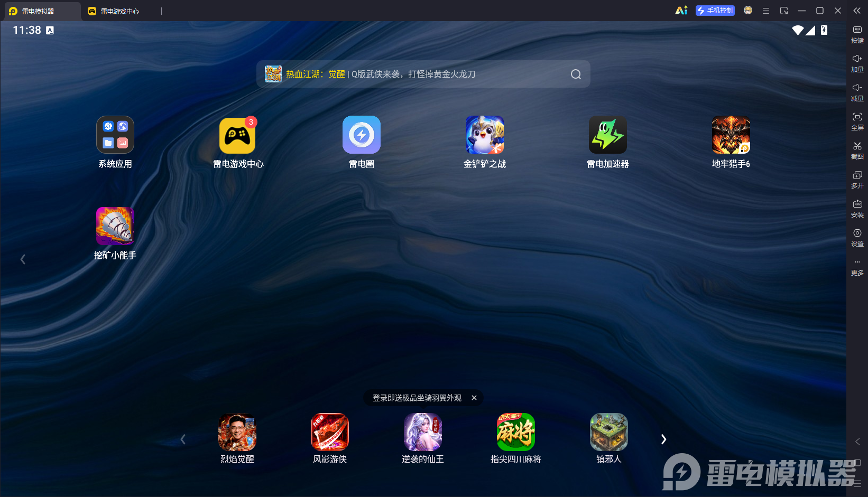Click the 11:38 clock in status bar
Viewport: 868px width, 497px height.
(x=27, y=30)
